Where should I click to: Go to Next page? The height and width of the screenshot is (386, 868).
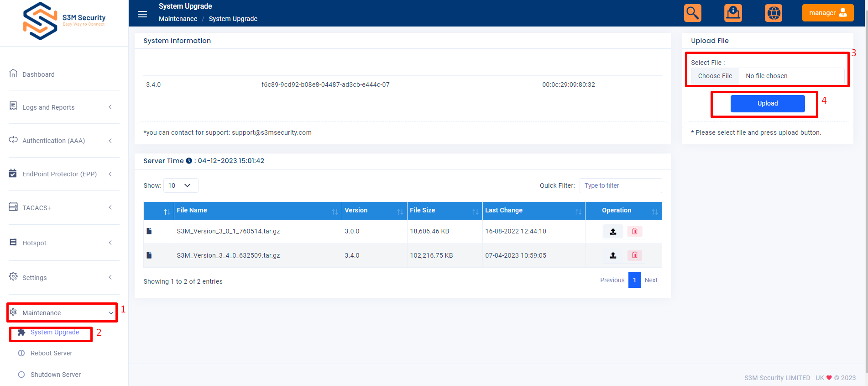(651, 280)
